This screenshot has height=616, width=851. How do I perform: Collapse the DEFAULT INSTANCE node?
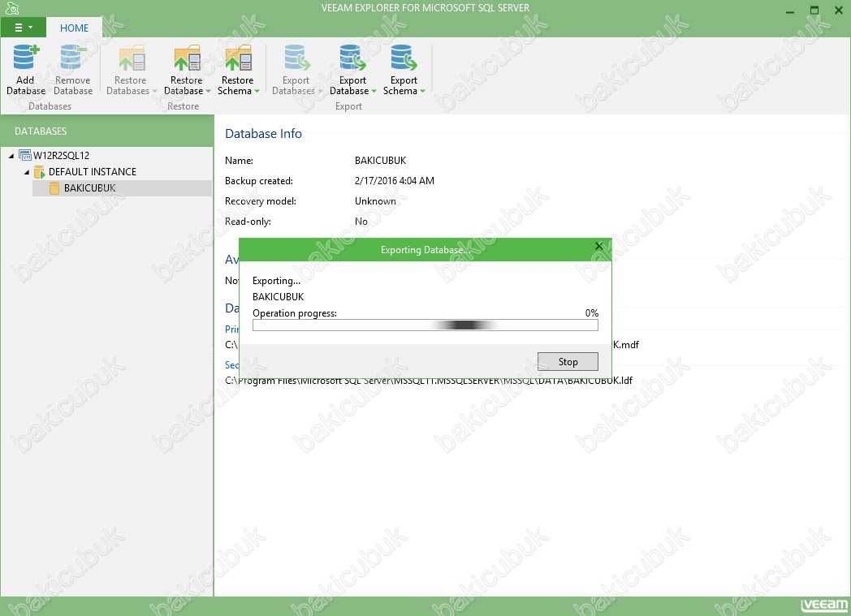tap(27, 172)
